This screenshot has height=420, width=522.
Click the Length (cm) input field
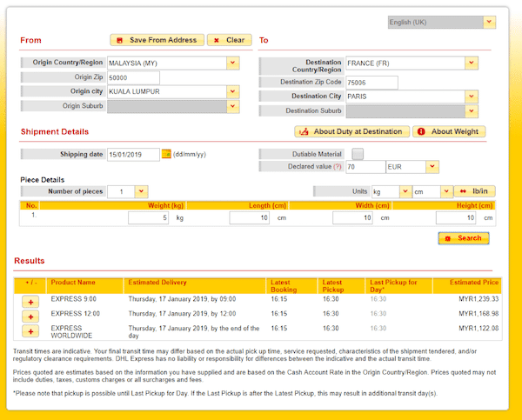pyautogui.click(x=250, y=217)
